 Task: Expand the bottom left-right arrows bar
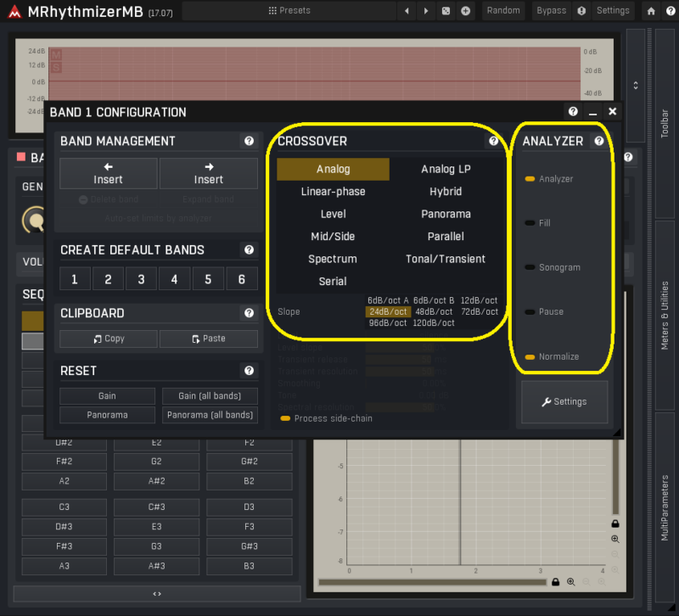(157, 594)
